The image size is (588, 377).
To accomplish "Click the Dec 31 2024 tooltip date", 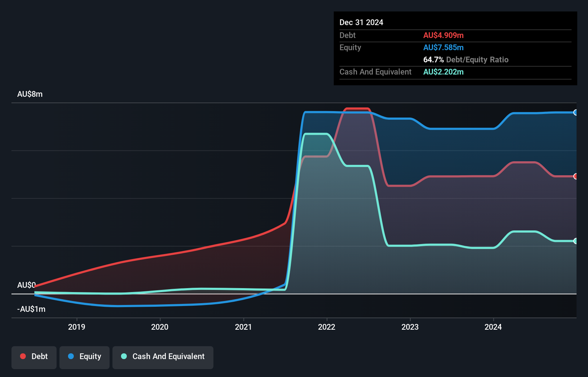I will tap(361, 22).
